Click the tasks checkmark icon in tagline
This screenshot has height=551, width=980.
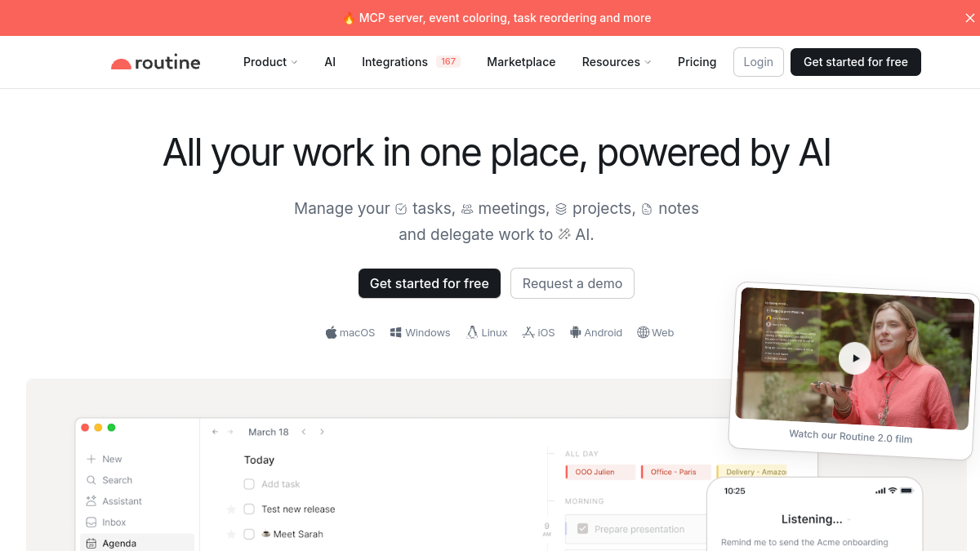(401, 209)
